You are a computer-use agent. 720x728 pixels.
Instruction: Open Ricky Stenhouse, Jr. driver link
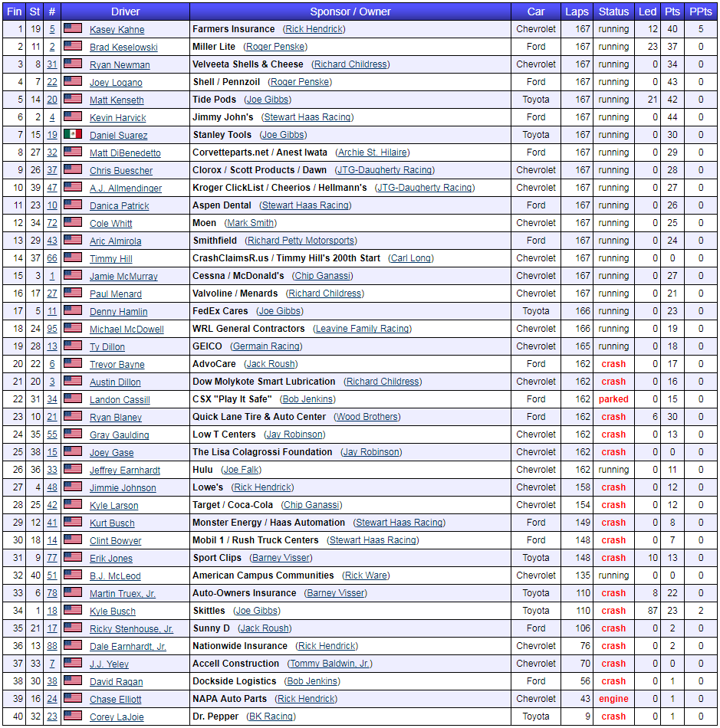pos(131,629)
